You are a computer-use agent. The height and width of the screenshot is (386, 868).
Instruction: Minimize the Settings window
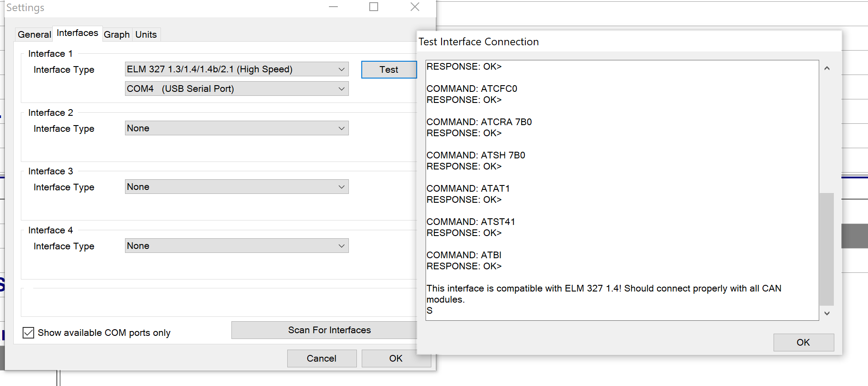[333, 7]
